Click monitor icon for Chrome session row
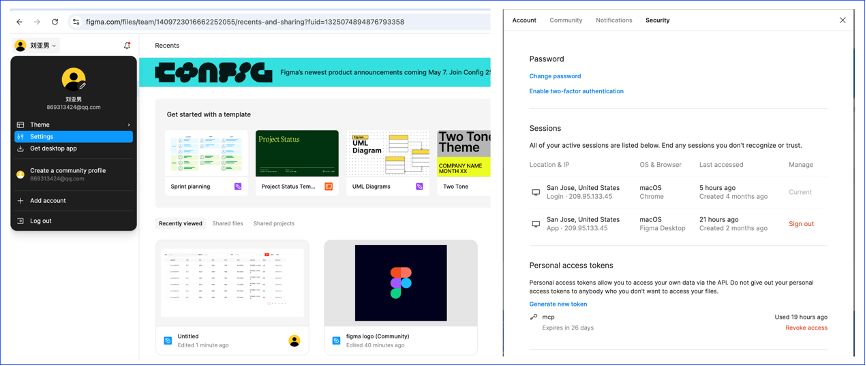Viewport: 866px width, 366px height. click(x=535, y=192)
